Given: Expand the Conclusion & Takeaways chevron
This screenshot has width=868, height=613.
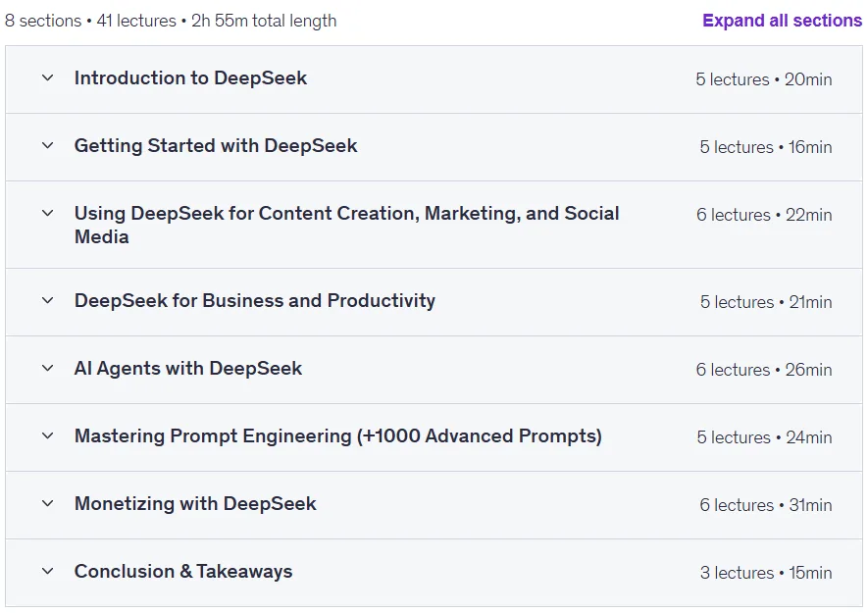Looking at the screenshot, I should tap(48, 571).
